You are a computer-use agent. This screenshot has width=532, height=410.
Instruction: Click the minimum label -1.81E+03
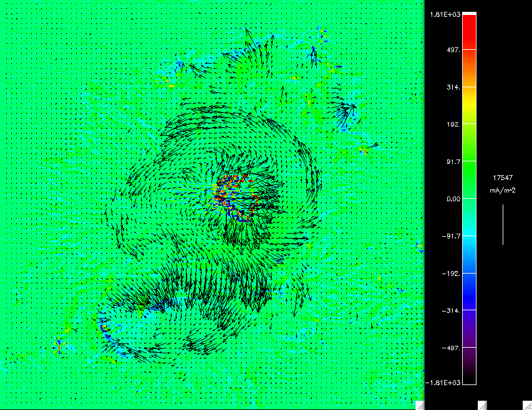[443, 383]
